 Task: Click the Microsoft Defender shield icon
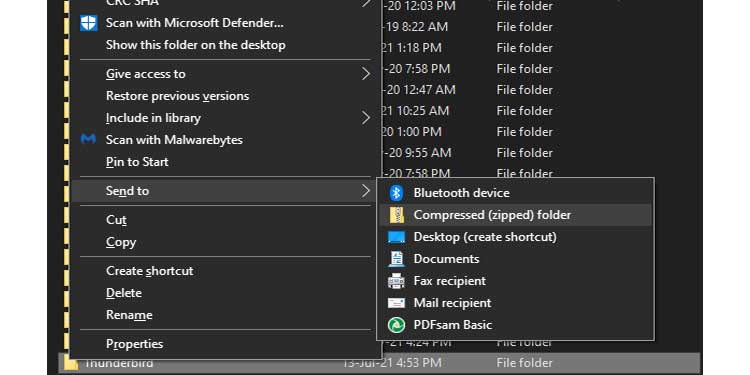88,22
